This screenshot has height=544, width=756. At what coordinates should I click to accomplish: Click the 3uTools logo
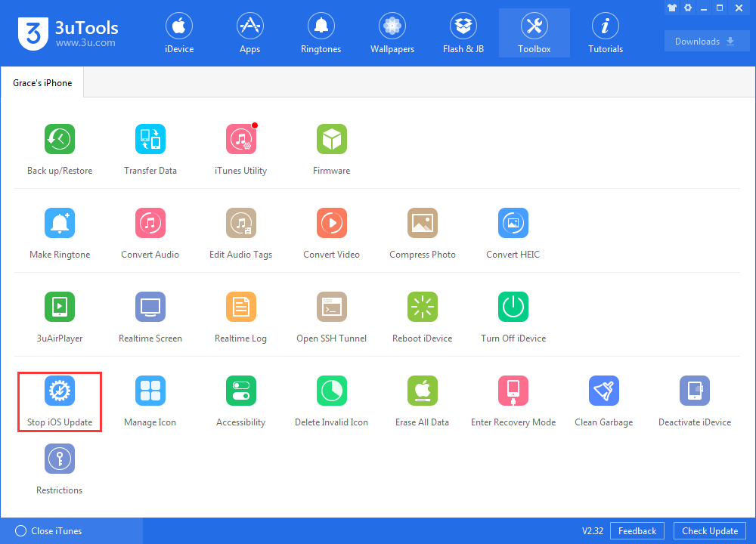69,33
